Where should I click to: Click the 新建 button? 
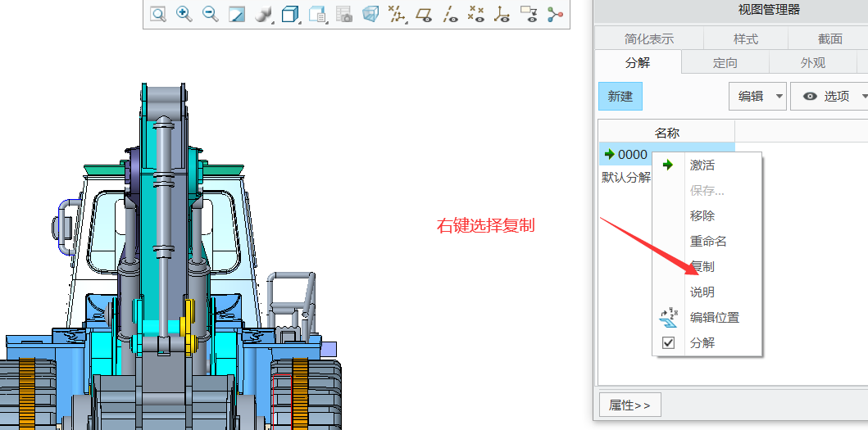(620, 97)
